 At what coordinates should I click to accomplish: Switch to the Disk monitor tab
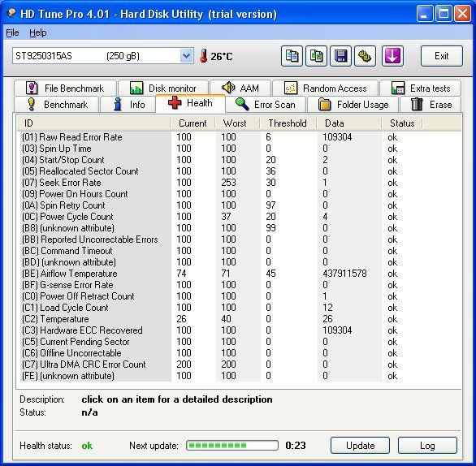pyautogui.click(x=163, y=88)
